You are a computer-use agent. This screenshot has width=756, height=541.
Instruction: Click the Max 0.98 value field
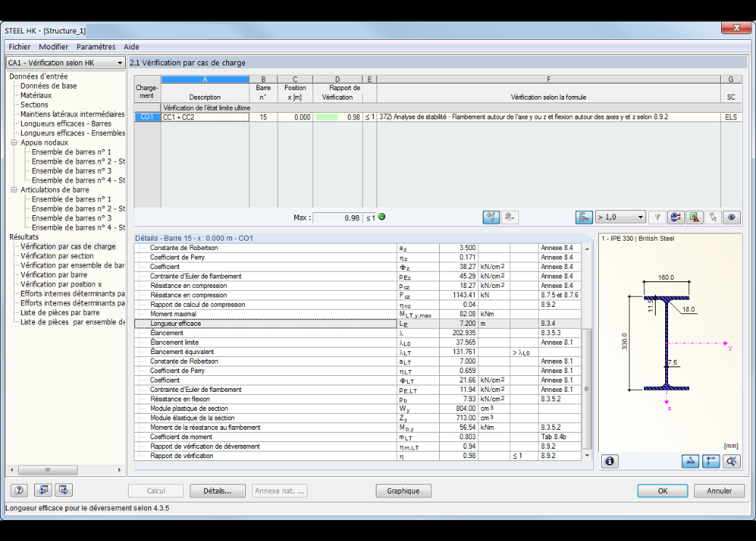click(337, 218)
